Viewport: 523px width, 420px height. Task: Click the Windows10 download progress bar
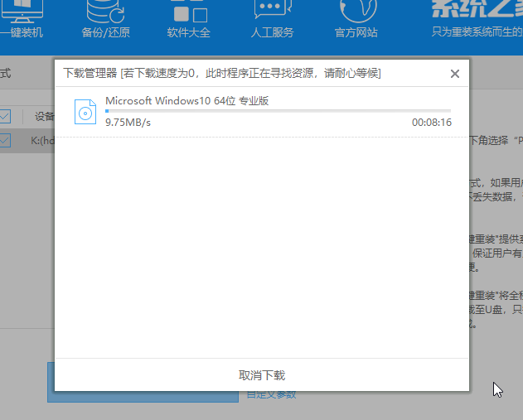tap(278, 110)
